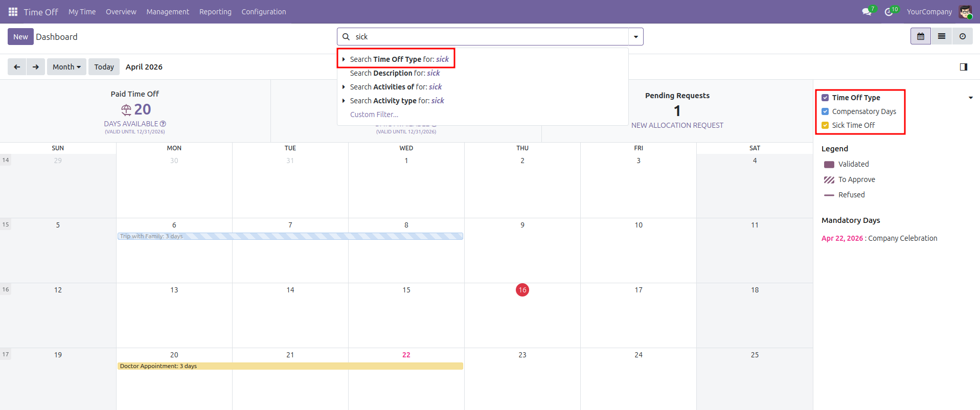980x410 pixels.
Task: Toggle the Time Off Type checkbox
Action: [825, 98]
